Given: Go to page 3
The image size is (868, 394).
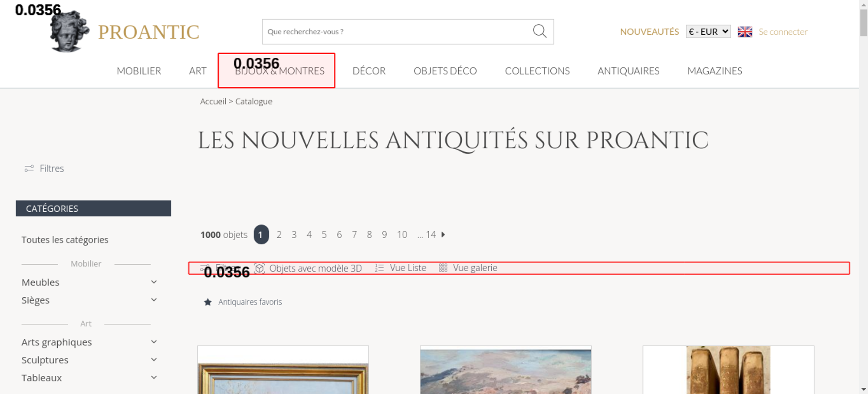Looking at the screenshot, I should 294,235.
